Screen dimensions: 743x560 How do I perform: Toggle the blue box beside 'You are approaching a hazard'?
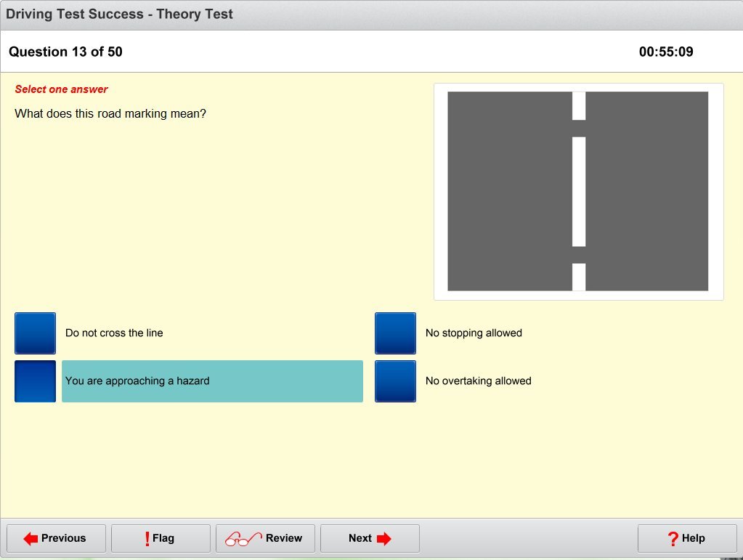coord(35,381)
